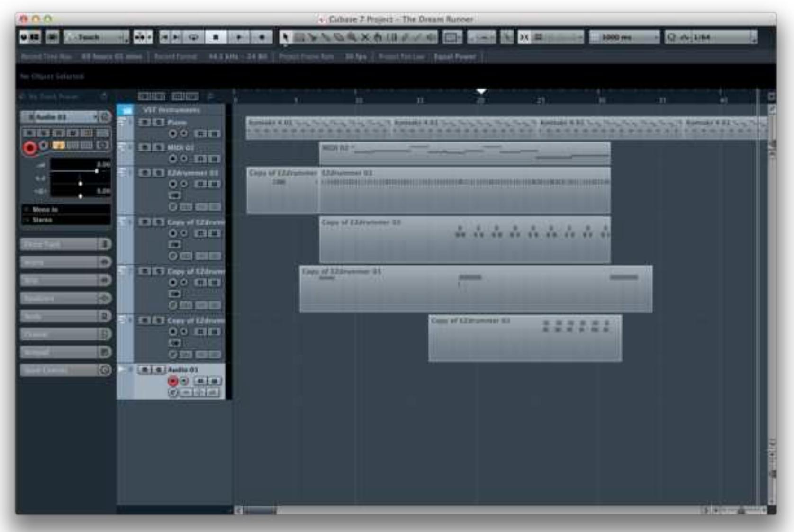
Task: Enable record arm on the Audio 01 track
Action: tap(173, 381)
